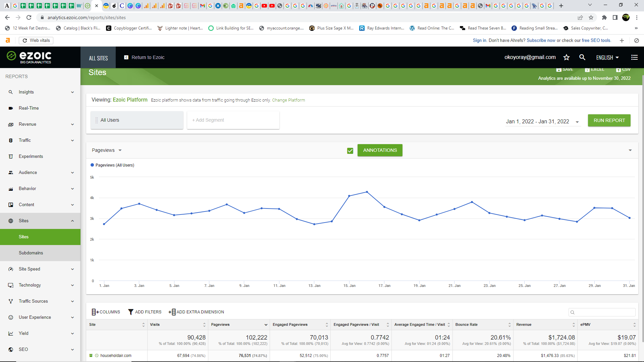Screen dimensions: 644x362
Task: Sort by the Revenue column header
Action: 545,325
